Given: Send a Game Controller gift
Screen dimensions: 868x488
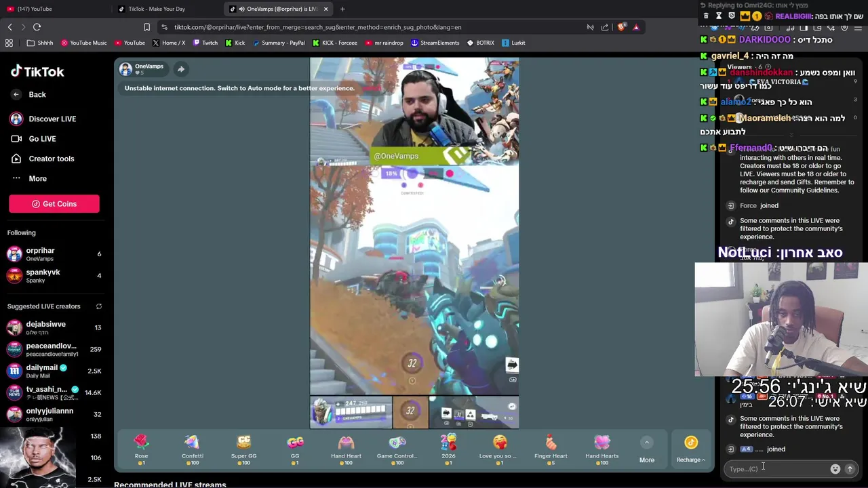Looking at the screenshot, I should (397, 449).
